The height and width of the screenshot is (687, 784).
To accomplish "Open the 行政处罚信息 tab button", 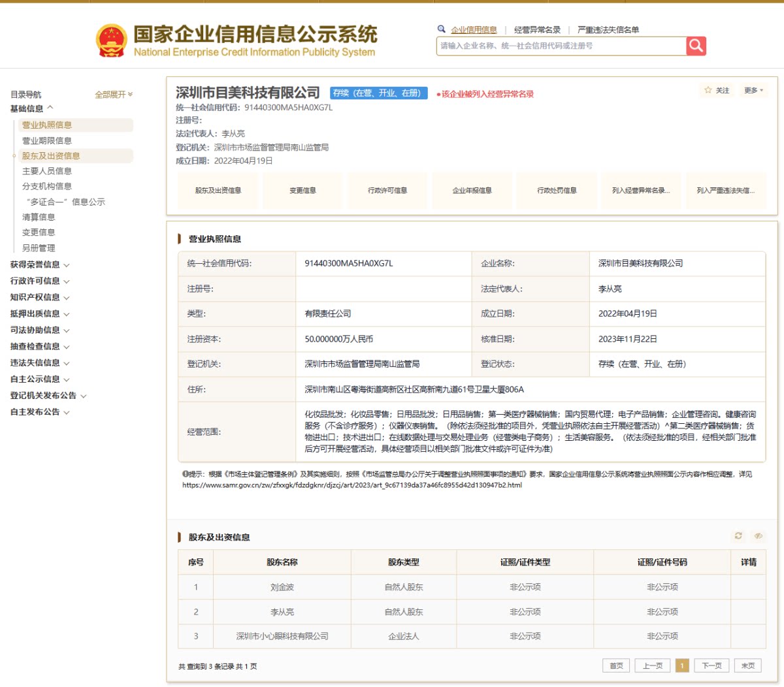I will 557,191.
